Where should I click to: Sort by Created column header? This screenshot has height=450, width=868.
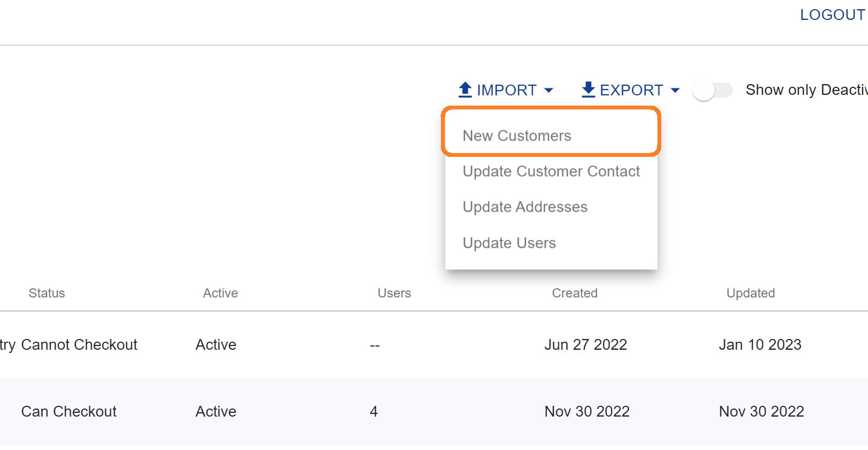575,293
